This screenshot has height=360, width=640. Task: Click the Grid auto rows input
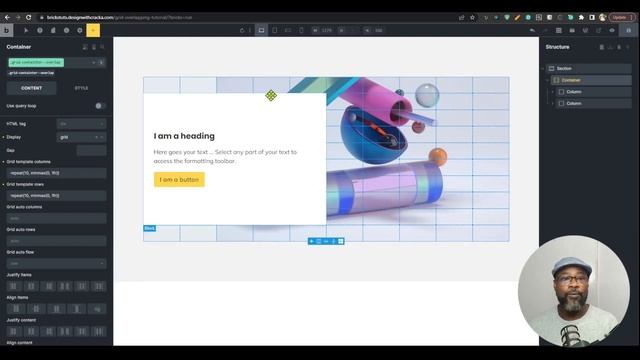(56, 241)
